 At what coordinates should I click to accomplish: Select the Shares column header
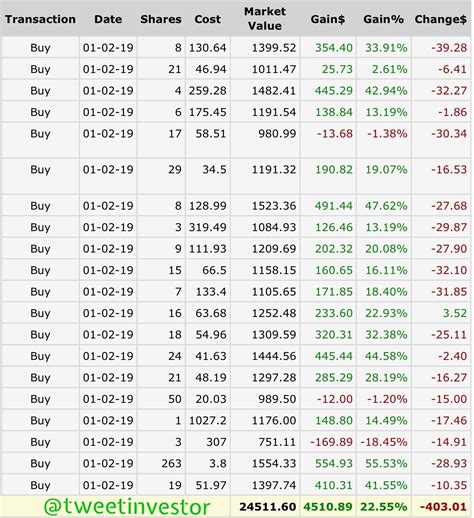pyautogui.click(x=161, y=19)
